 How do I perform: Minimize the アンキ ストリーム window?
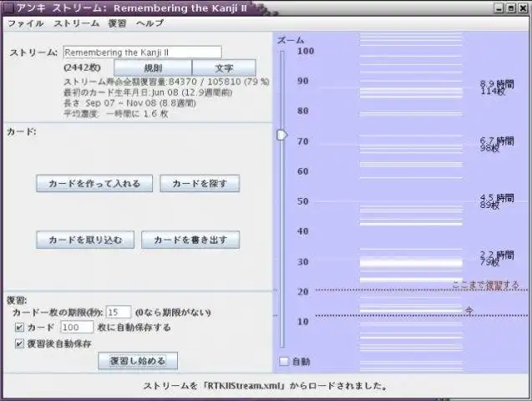pyautogui.click(x=499, y=8)
